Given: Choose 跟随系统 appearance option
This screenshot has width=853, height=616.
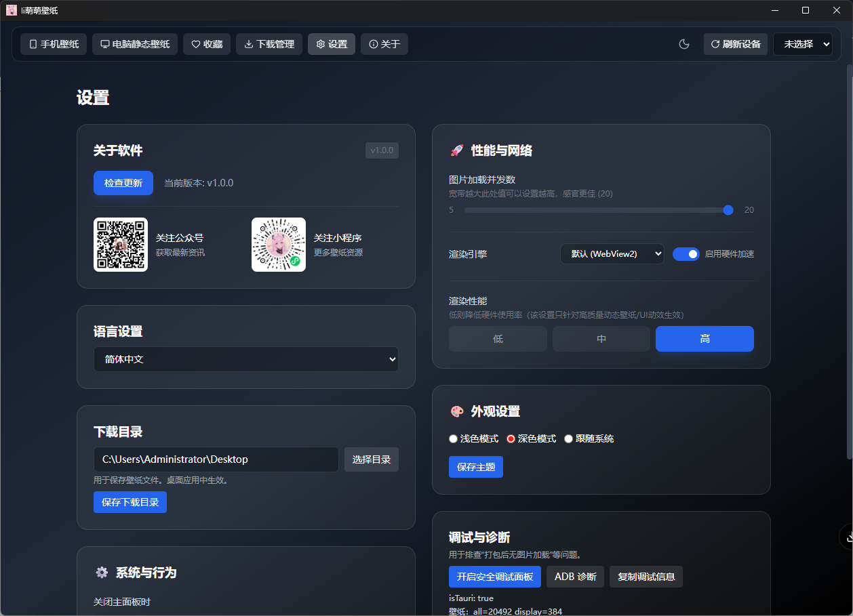Looking at the screenshot, I should click(x=569, y=438).
